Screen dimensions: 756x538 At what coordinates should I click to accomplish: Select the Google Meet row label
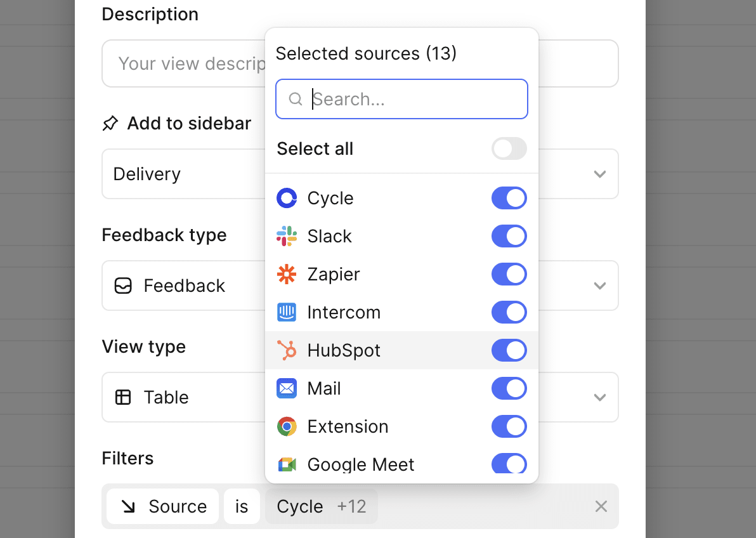click(x=361, y=464)
